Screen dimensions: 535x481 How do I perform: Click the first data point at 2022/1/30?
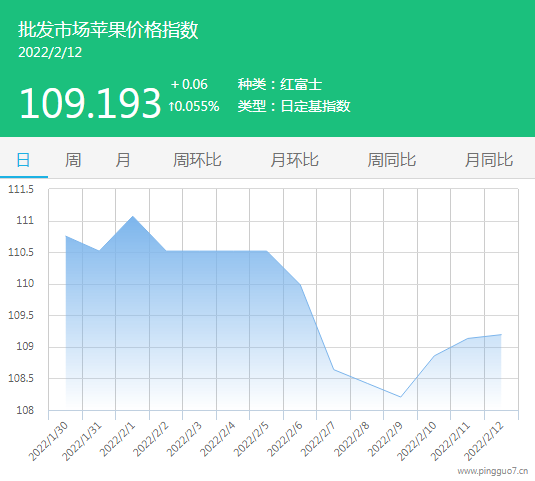point(66,236)
